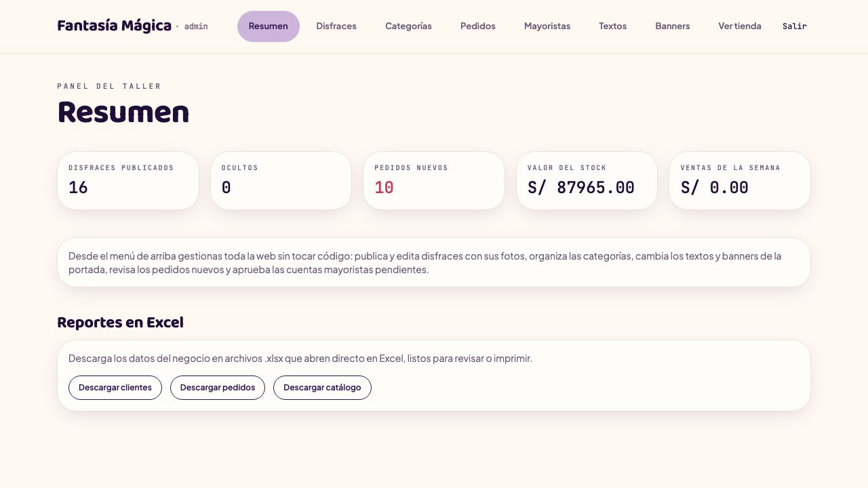Log out with the Salir button
868x488 pixels.
[x=795, y=26]
